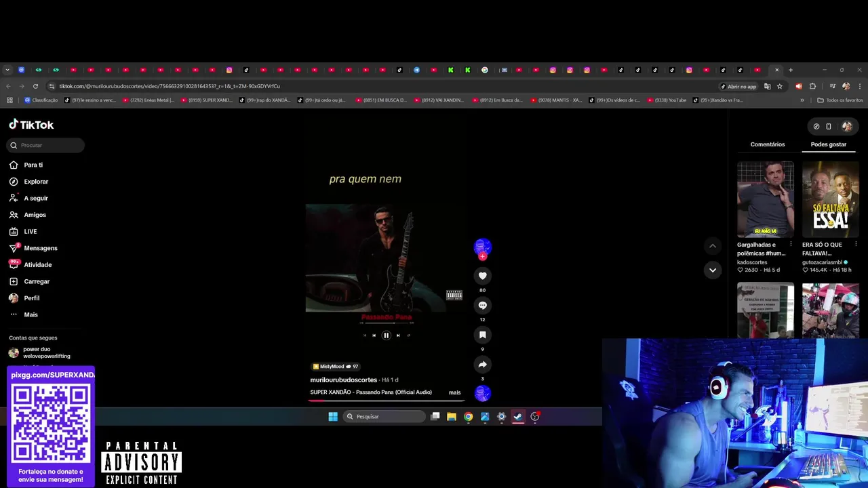868x488 pixels.
Task: Open the phone app icon in header pill
Action: 829,126
